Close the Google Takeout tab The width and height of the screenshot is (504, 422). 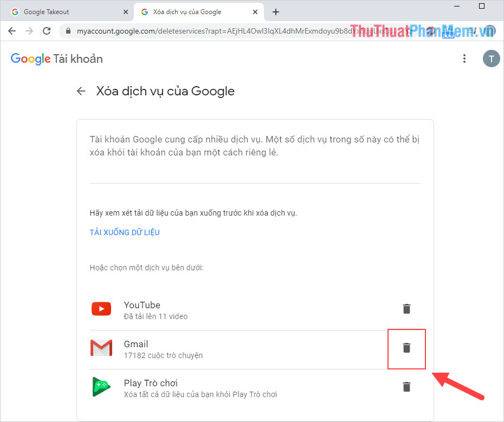[126, 12]
